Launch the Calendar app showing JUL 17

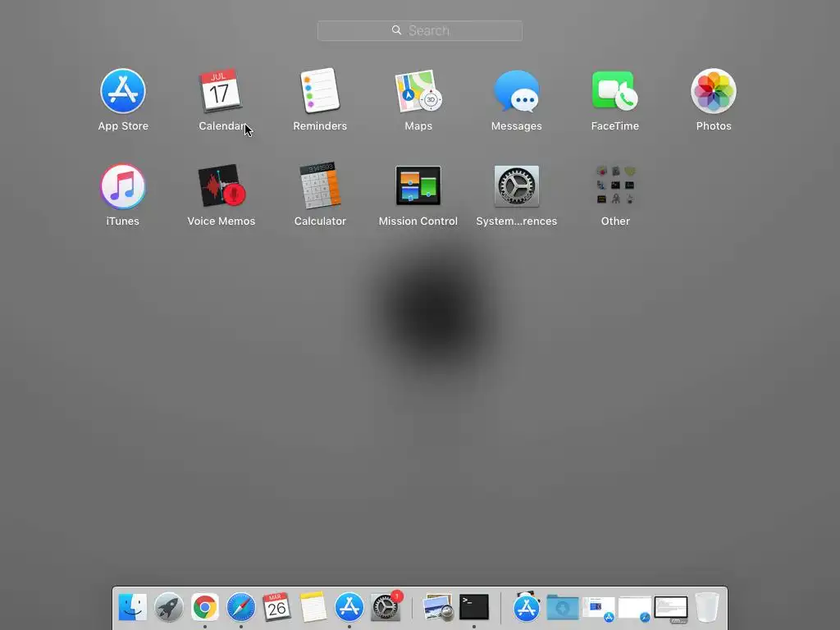pos(220,90)
